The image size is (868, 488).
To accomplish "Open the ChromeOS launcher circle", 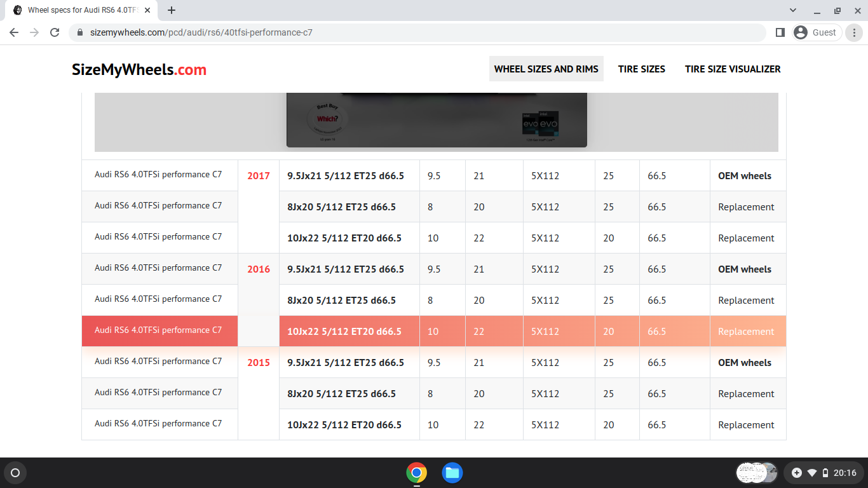I will 15,473.
